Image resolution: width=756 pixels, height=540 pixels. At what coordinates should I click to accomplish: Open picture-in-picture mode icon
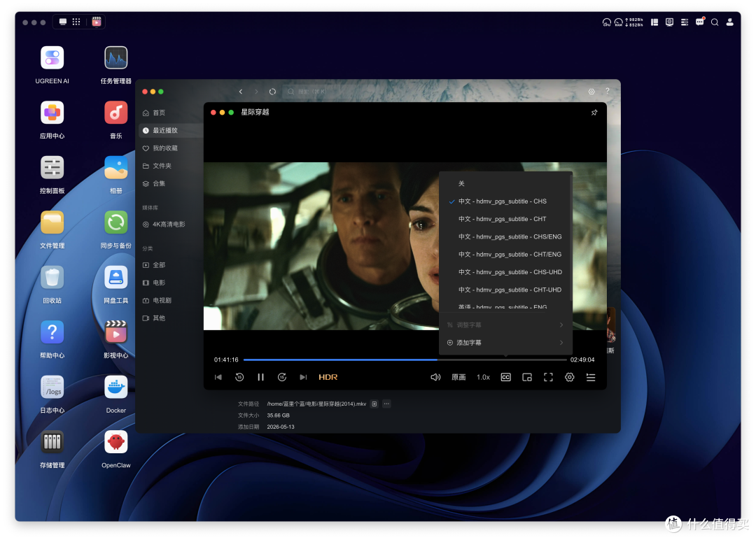tap(527, 377)
